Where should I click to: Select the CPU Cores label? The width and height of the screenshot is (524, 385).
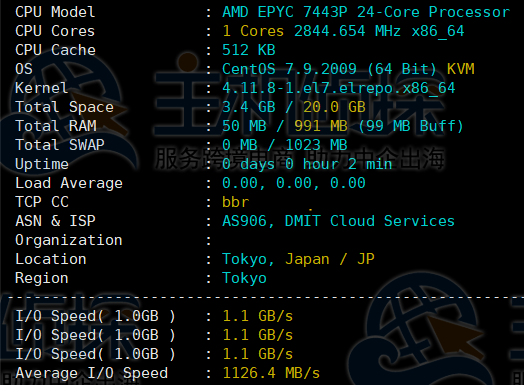click(x=55, y=31)
